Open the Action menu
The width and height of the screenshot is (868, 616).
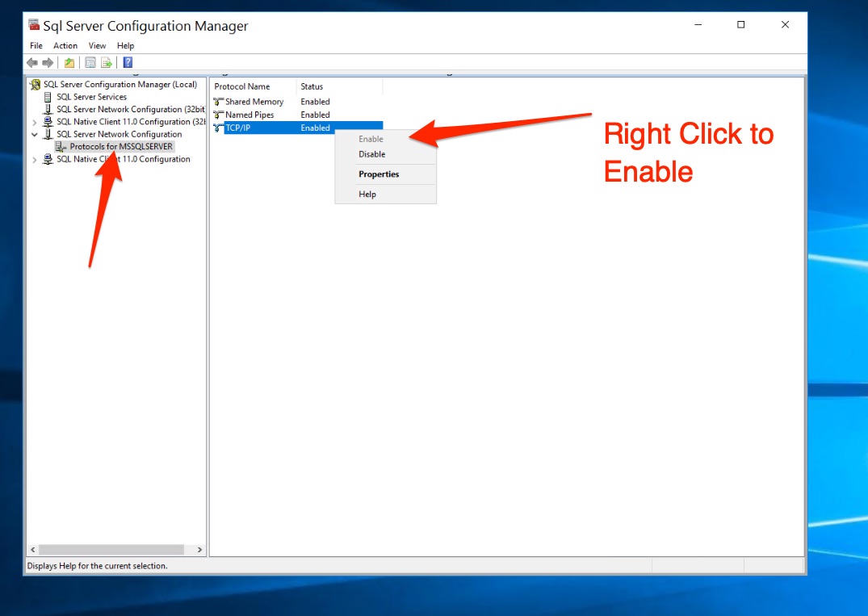point(65,45)
